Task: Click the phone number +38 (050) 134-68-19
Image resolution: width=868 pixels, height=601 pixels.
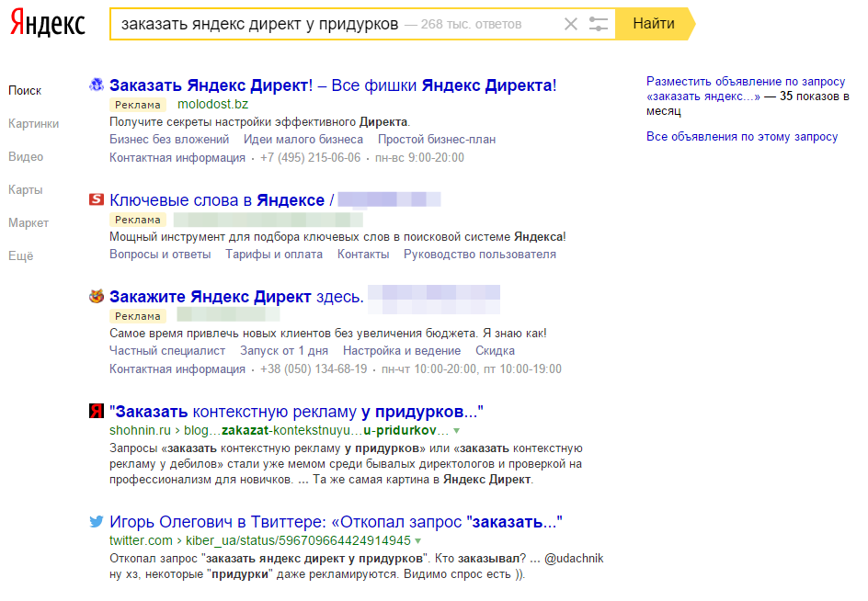Action: click(x=314, y=369)
